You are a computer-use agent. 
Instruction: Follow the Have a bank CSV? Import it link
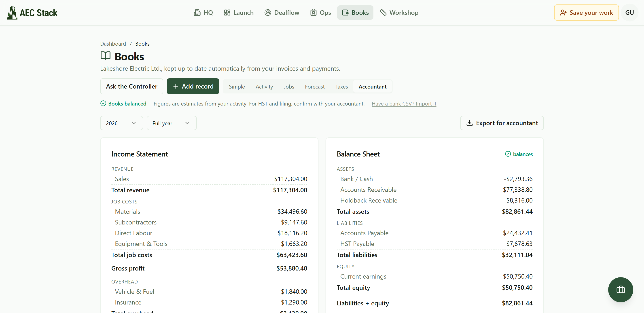404,104
